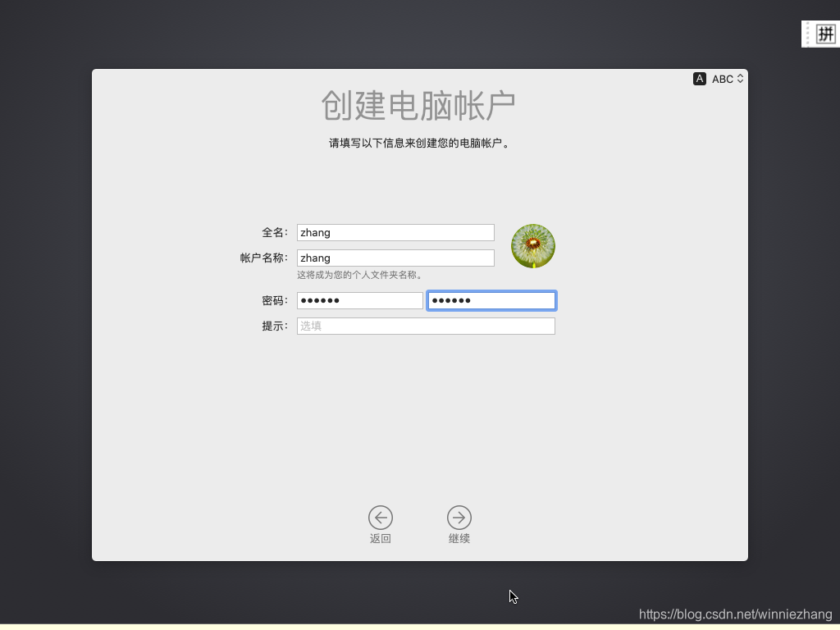Click the 提示 hint field with 选填 placeholder
Screen dimensions: 840x630
[426, 326]
